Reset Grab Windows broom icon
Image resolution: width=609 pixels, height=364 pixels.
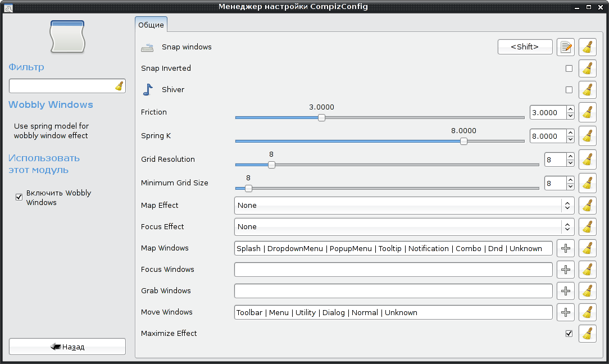point(587,291)
